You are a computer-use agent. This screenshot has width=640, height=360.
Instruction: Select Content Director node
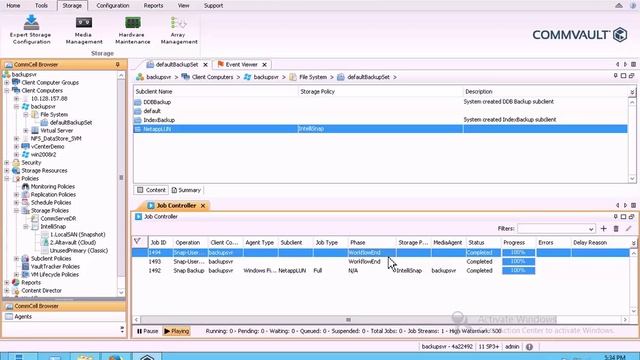coord(41,291)
